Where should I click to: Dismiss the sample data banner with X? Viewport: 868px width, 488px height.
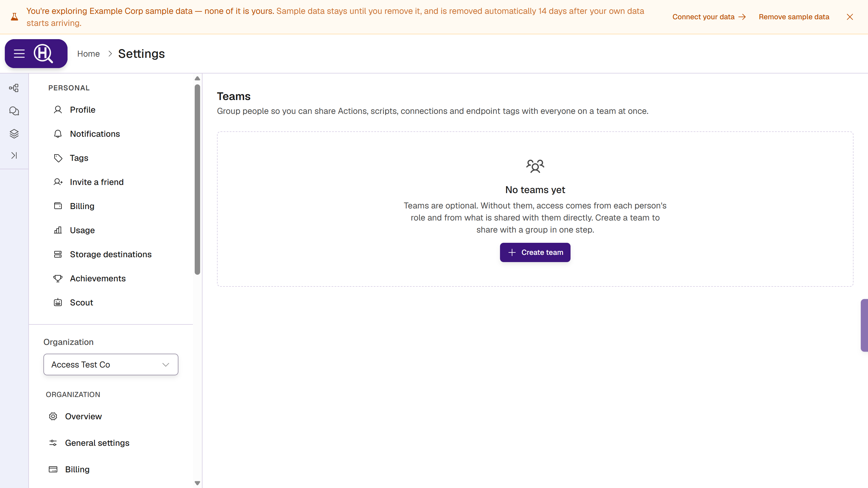(850, 17)
